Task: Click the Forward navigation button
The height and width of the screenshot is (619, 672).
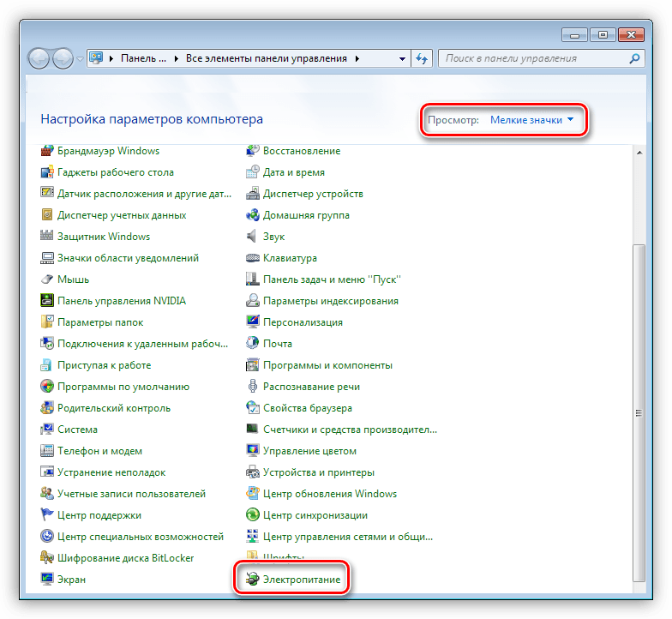Action: pos(63,58)
